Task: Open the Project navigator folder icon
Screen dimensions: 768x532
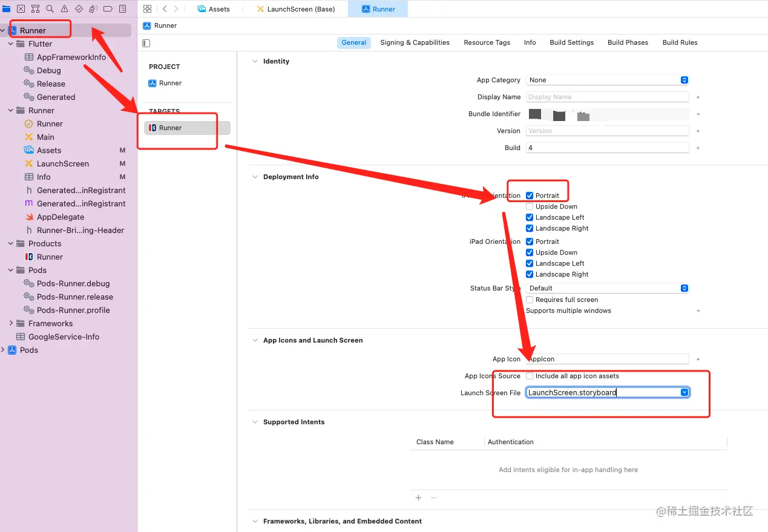Action: pos(7,9)
